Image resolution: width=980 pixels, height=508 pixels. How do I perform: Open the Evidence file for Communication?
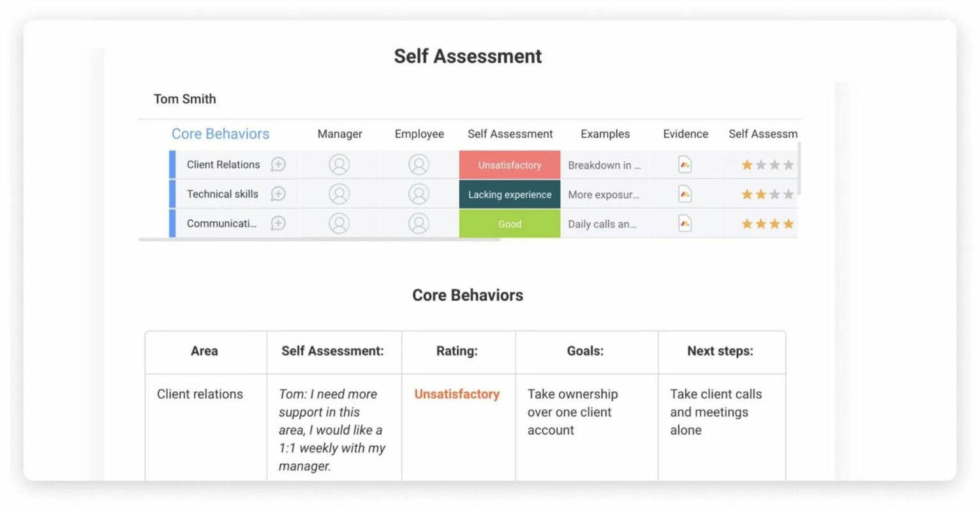click(685, 223)
